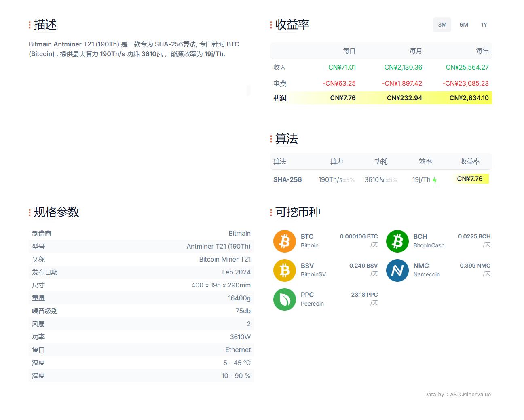Click the power value 3610W

(x=240, y=337)
